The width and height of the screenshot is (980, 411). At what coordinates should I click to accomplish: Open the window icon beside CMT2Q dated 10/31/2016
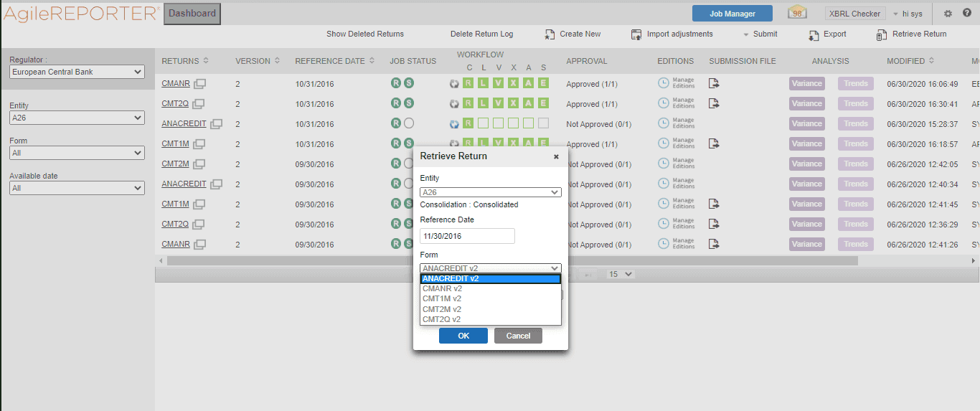[199, 104]
